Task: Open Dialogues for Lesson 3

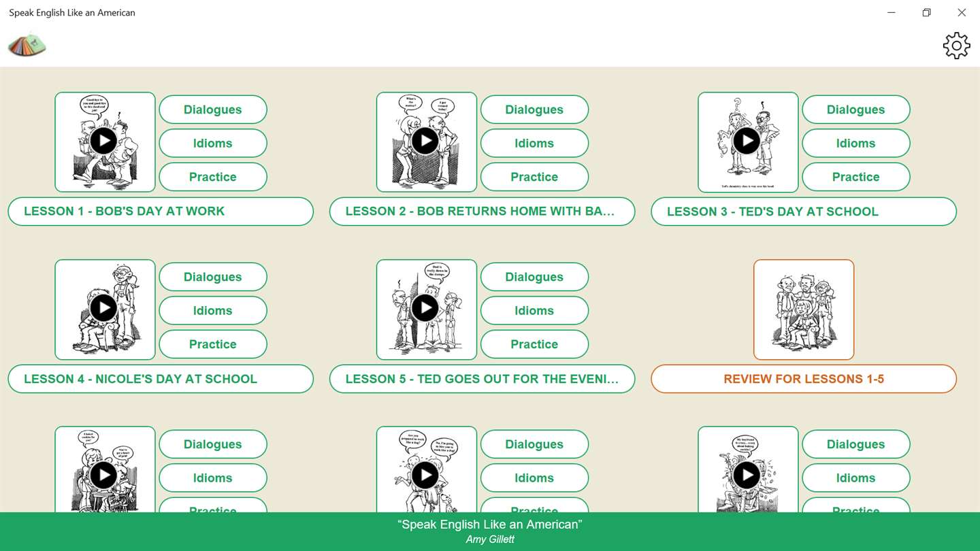Action: (x=856, y=110)
